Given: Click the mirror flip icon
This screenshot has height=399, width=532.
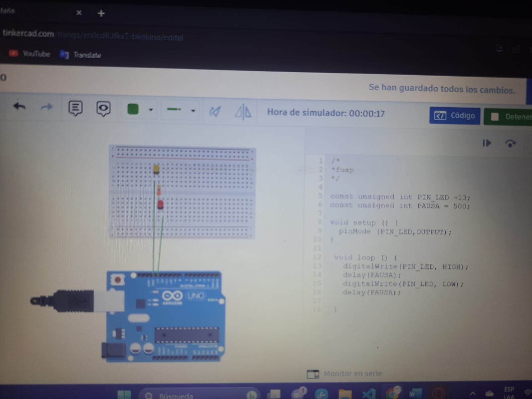Looking at the screenshot, I should click(x=243, y=112).
